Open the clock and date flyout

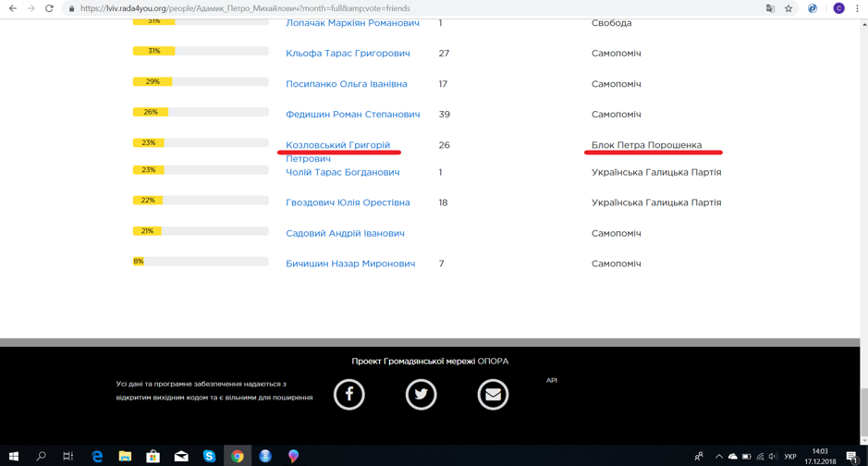[820, 457]
